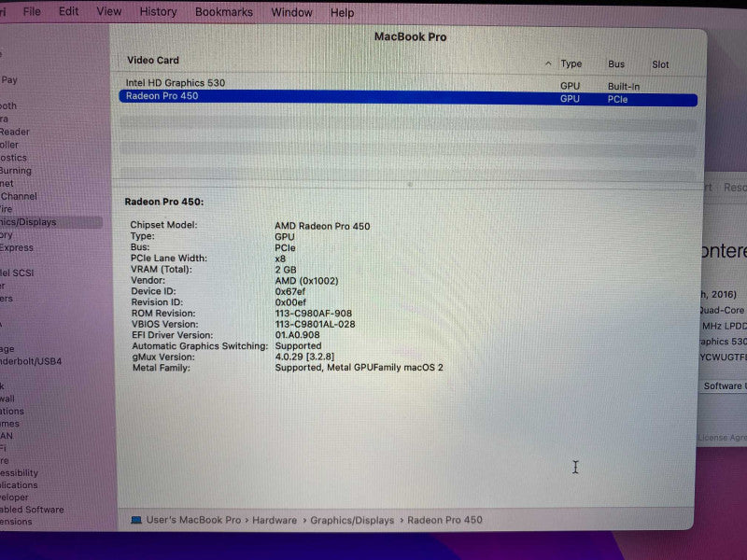Click the PCIe Lane Width x8 value
Viewport: 747px width, 560px height.
pos(280,259)
